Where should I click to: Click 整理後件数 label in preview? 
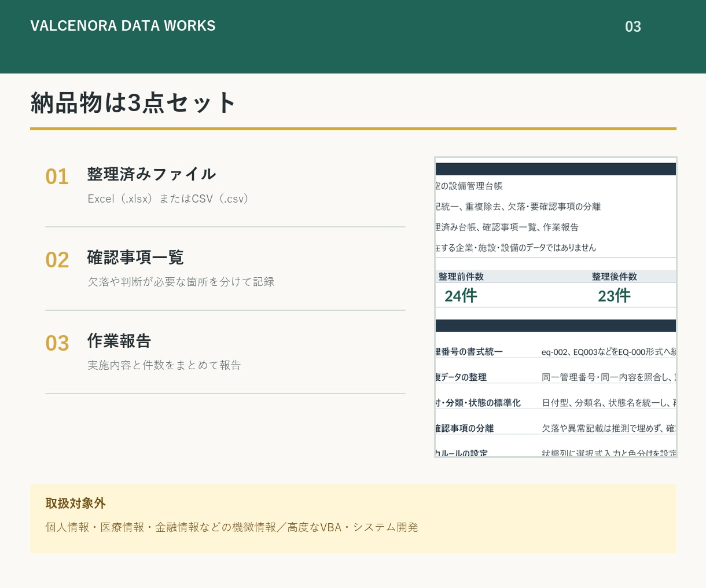click(x=614, y=277)
